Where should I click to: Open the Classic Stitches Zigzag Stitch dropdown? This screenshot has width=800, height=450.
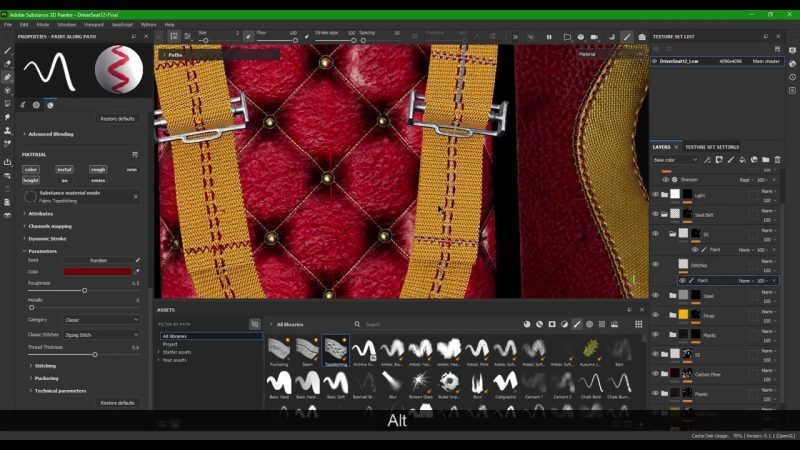pyautogui.click(x=100, y=333)
